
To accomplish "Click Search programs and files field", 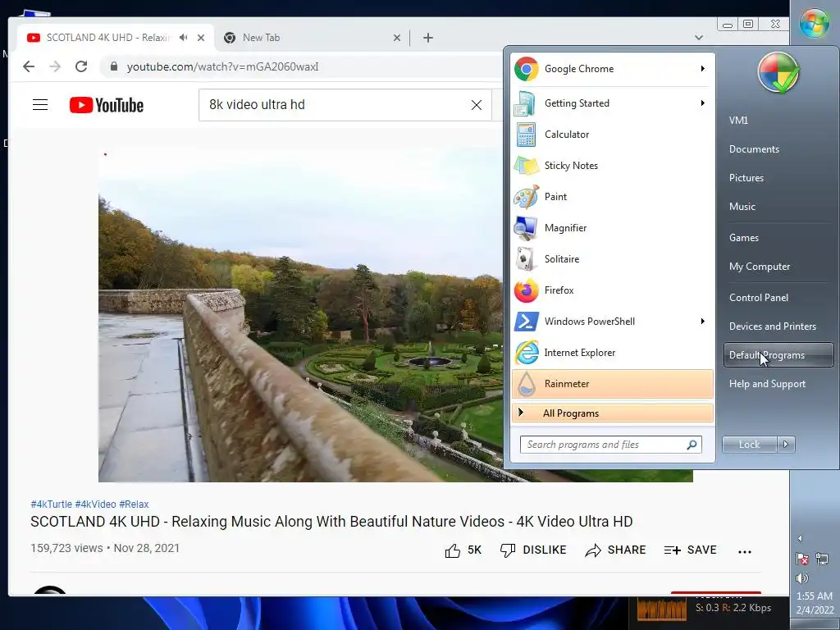I will coord(610,445).
